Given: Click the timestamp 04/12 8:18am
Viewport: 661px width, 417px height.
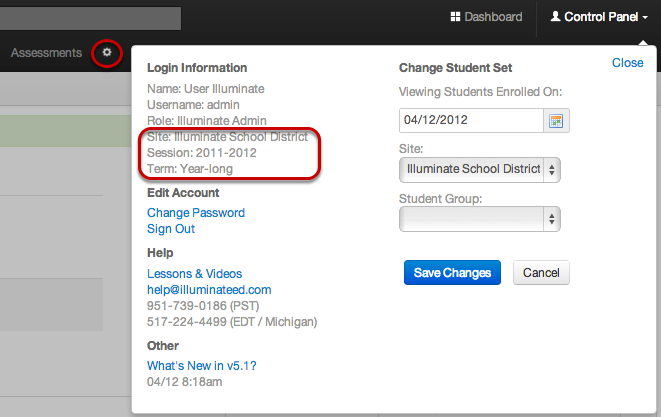Looking at the screenshot, I should coord(184,382).
